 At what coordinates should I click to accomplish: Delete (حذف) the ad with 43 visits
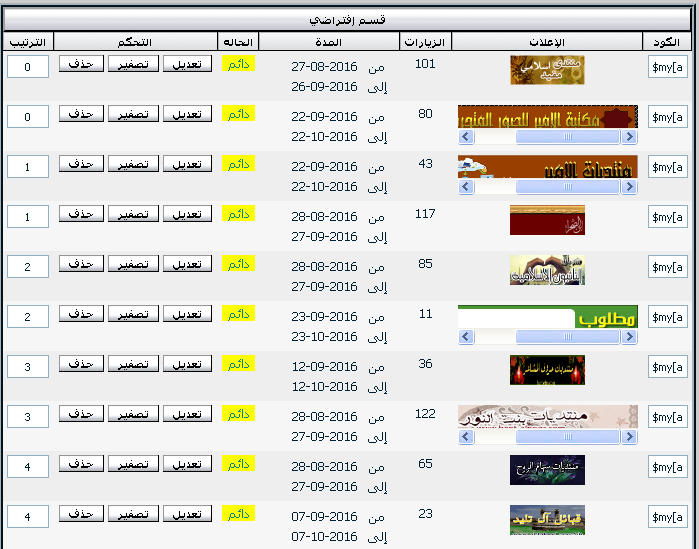(81, 164)
